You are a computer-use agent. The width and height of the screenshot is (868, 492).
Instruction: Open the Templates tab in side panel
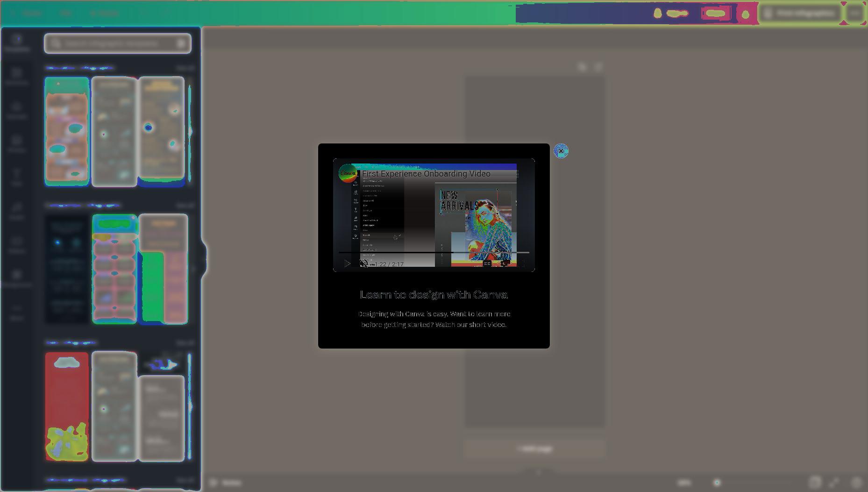[x=17, y=43]
